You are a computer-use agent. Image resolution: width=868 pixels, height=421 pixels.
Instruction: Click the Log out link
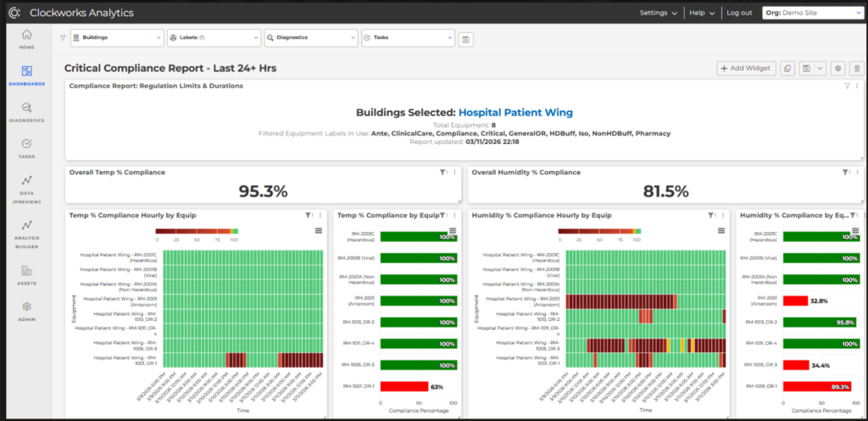click(739, 13)
